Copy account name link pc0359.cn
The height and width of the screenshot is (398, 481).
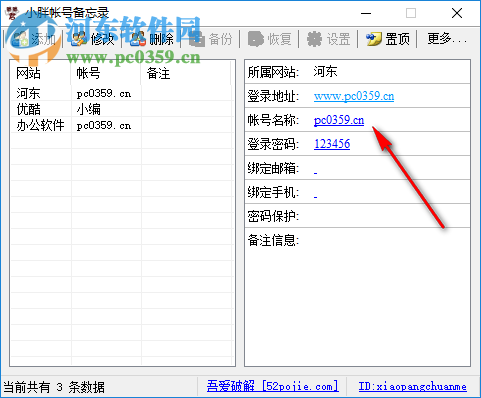tap(339, 120)
